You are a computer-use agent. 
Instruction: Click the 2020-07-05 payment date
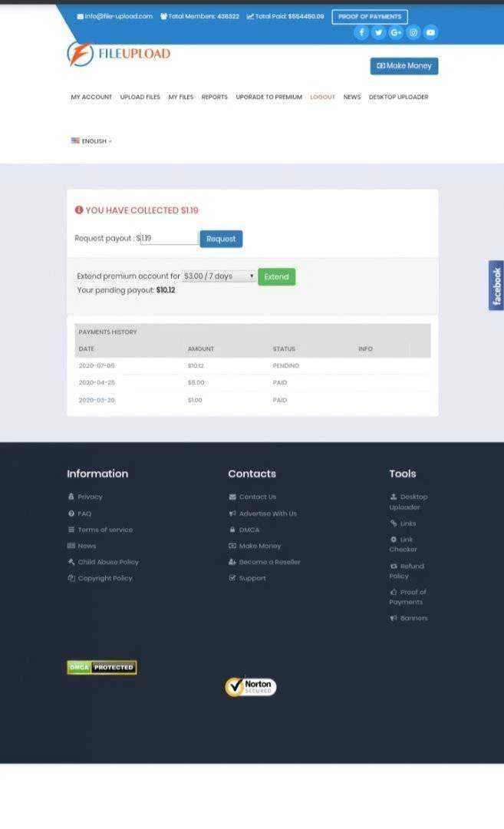coord(97,366)
